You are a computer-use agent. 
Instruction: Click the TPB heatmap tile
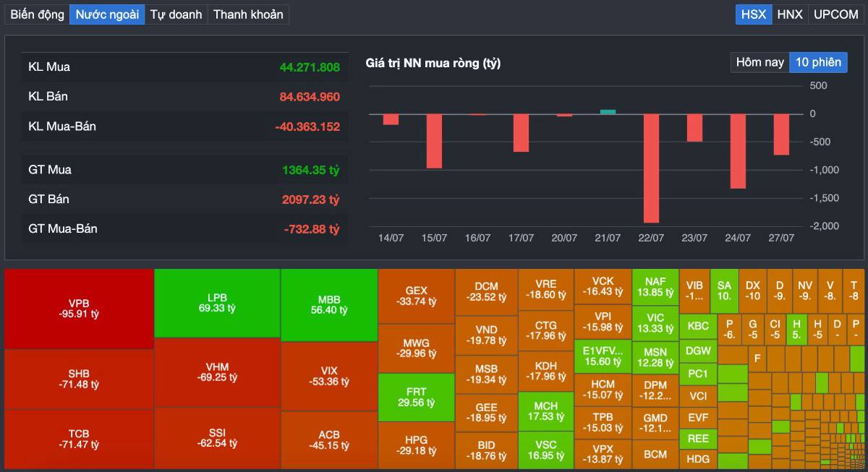click(603, 423)
